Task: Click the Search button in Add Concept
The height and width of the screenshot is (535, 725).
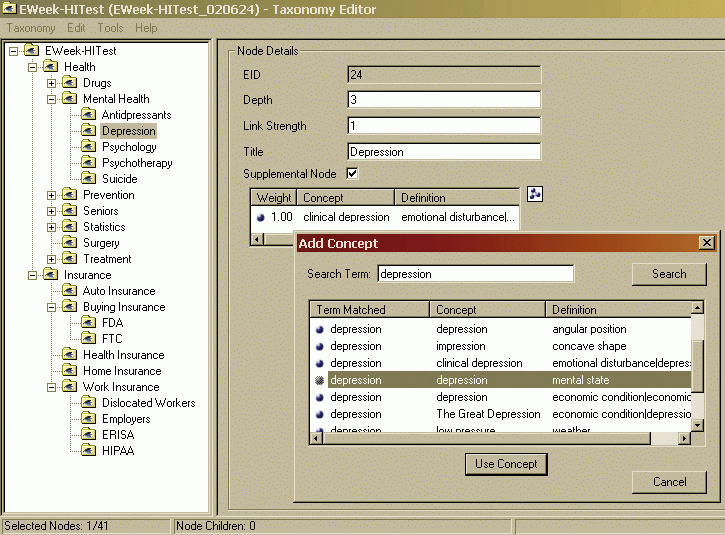Action: click(x=669, y=274)
